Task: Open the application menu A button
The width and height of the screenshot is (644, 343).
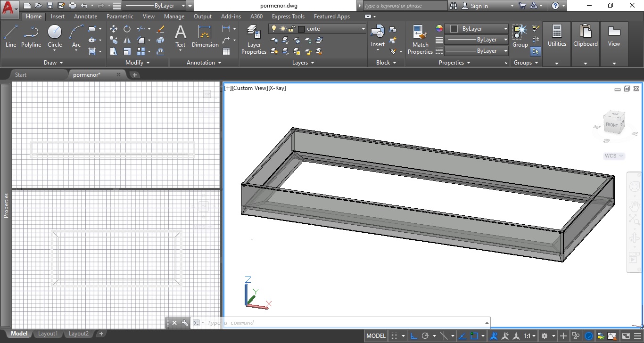Action: click(x=10, y=9)
